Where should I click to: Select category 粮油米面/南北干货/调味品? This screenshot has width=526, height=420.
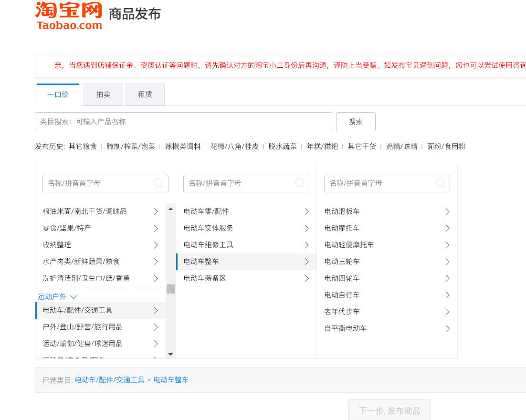point(101,211)
